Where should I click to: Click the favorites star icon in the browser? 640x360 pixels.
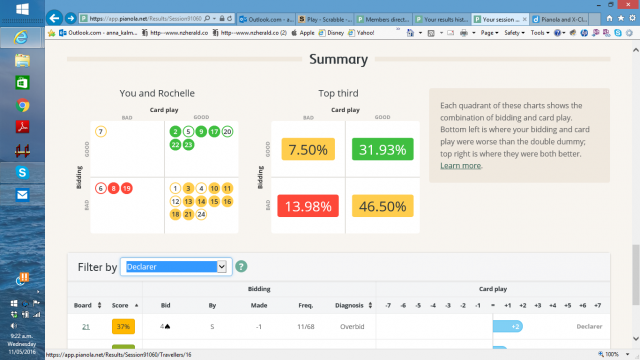(x=621, y=18)
